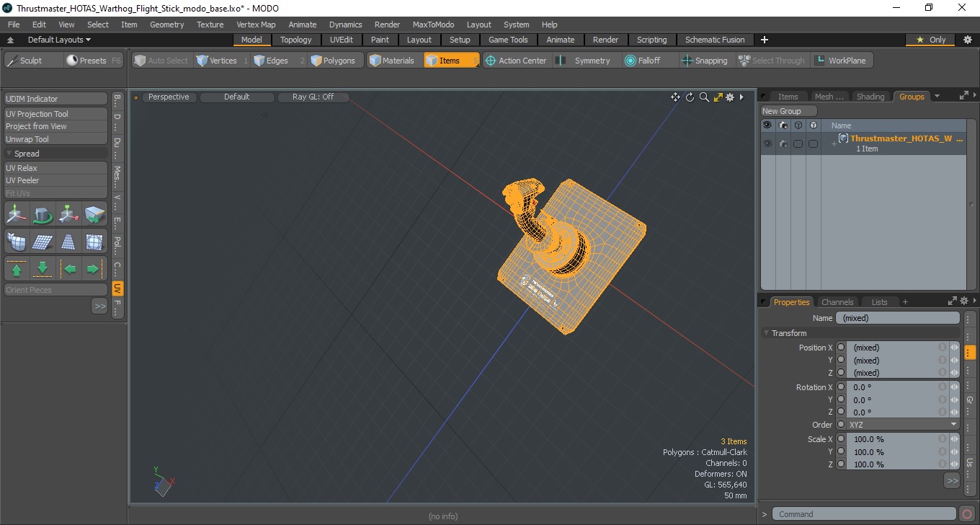The image size is (980, 525).
Task: Click the tapered trapezoid grid icon
Action: pos(69,242)
